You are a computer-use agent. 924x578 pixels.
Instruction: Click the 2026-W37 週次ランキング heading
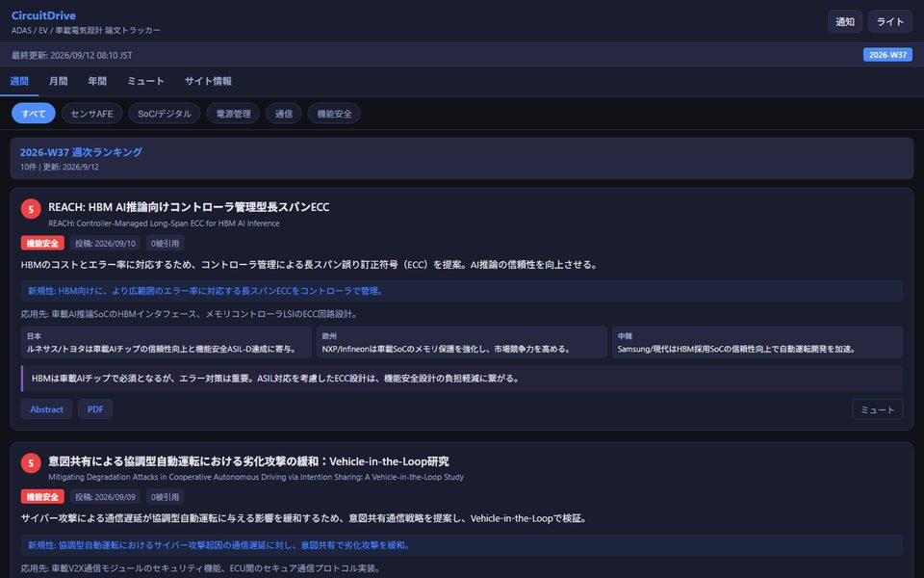[81, 152]
